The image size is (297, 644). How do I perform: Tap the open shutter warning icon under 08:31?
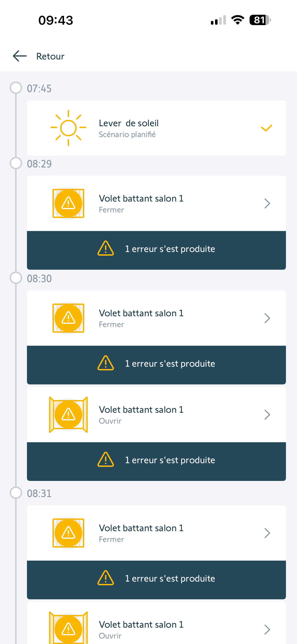click(68, 629)
